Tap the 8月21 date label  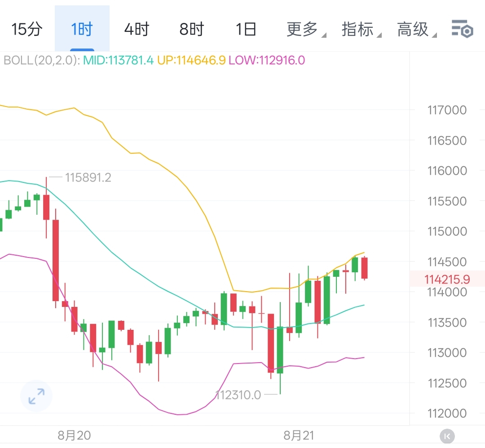click(299, 435)
